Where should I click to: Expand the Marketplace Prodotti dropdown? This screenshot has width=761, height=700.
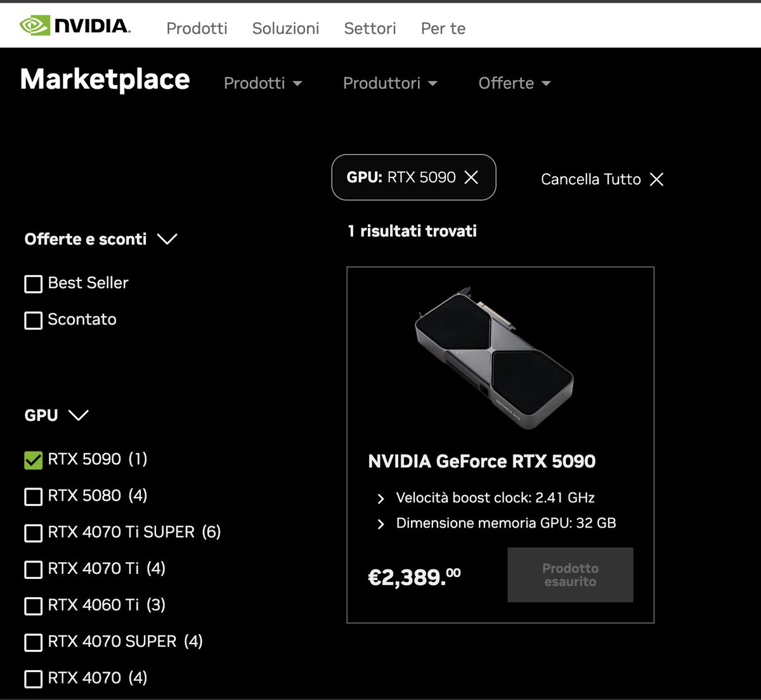point(263,83)
